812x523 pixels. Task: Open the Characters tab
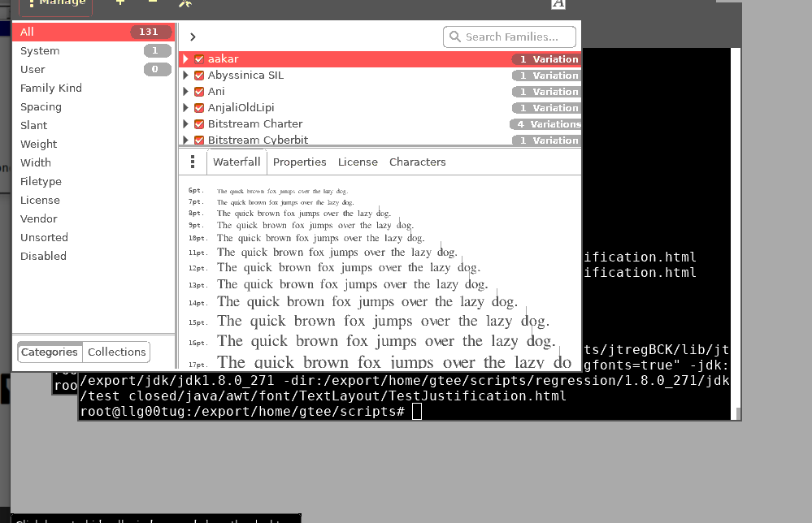[417, 162]
